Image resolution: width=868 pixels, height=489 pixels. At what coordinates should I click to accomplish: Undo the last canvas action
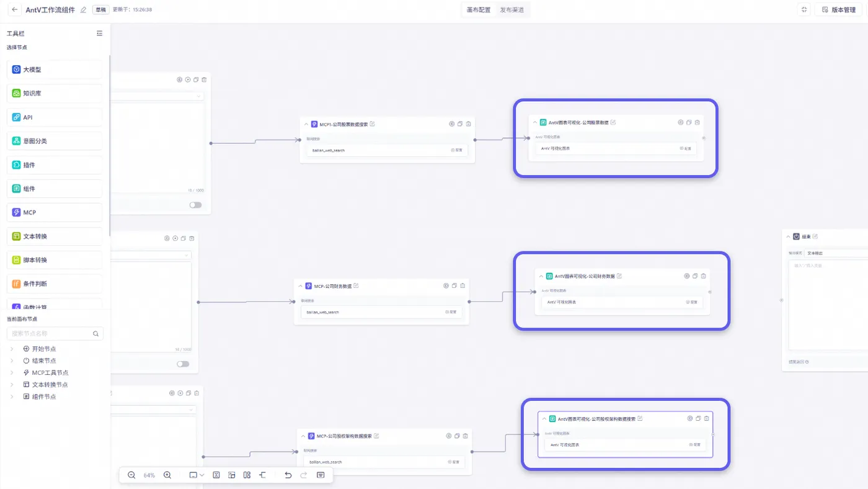[288, 475]
